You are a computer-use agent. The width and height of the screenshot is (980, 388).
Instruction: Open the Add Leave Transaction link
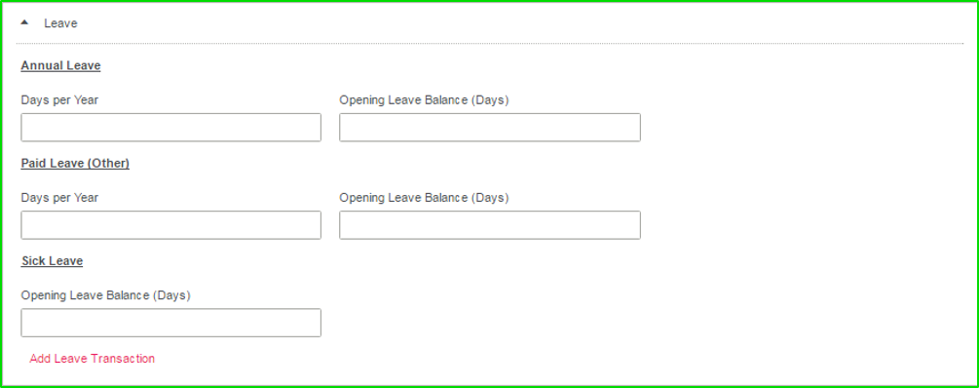click(x=92, y=359)
